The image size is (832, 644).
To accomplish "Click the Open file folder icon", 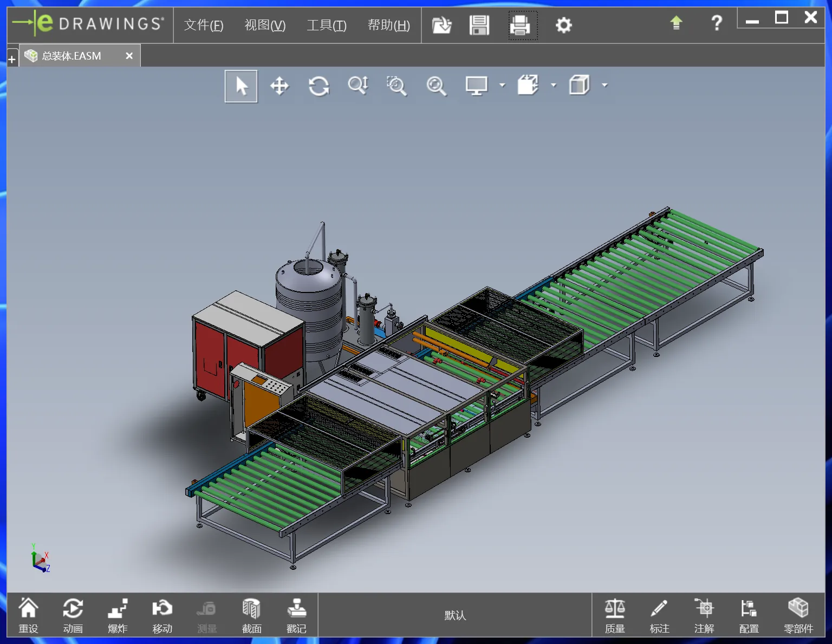I will click(441, 25).
